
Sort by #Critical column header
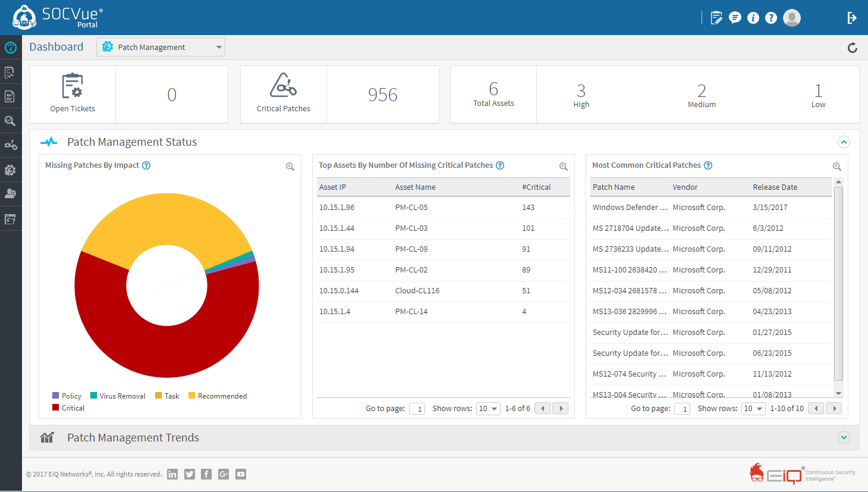[x=536, y=187]
